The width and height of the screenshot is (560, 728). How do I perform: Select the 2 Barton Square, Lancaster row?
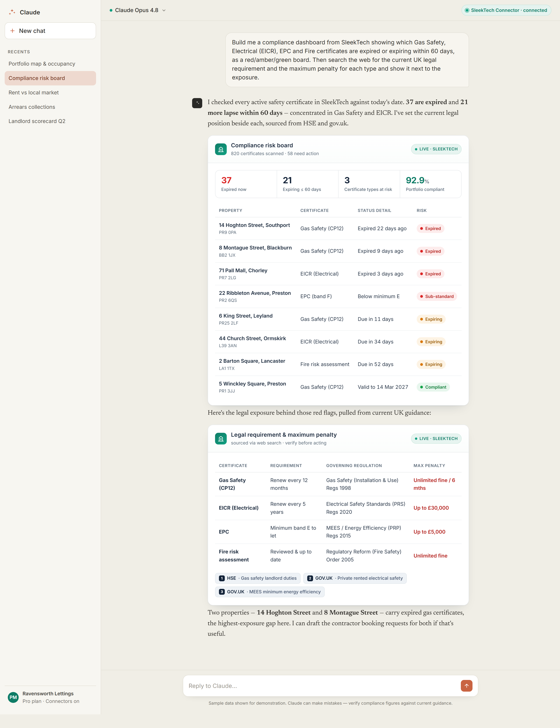338,365
